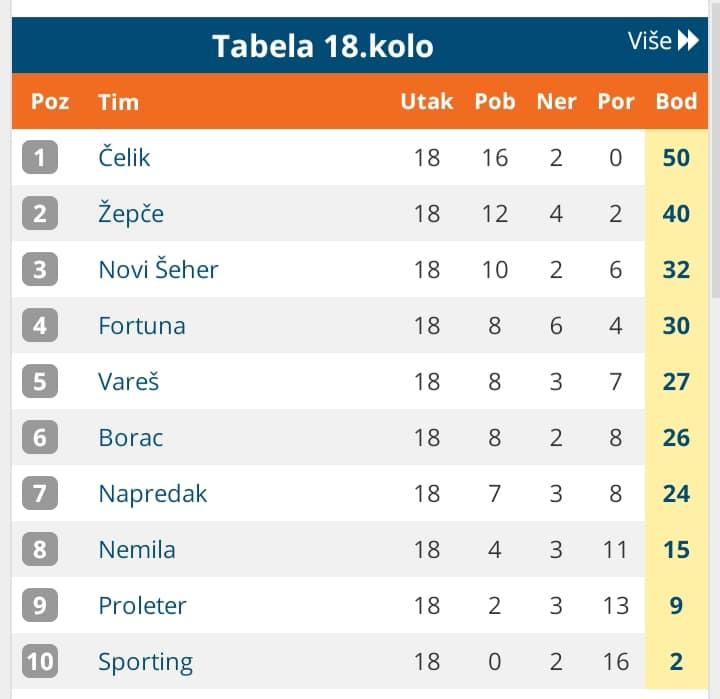
Task: Click the Više link in header
Action: point(650,41)
